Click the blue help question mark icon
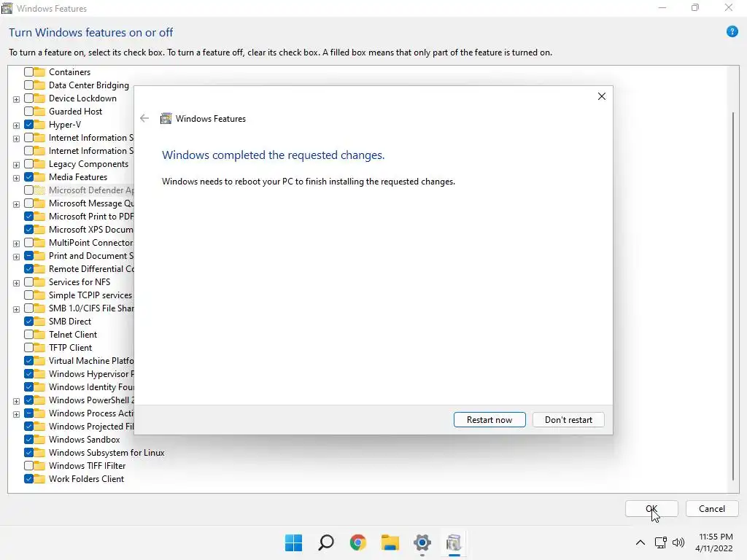 click(x=732, y=32)
